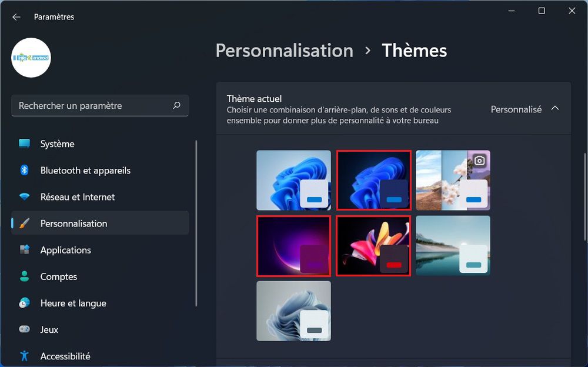
Task: Click camera icon on the Spotlight theme
Action: point(479,161)
